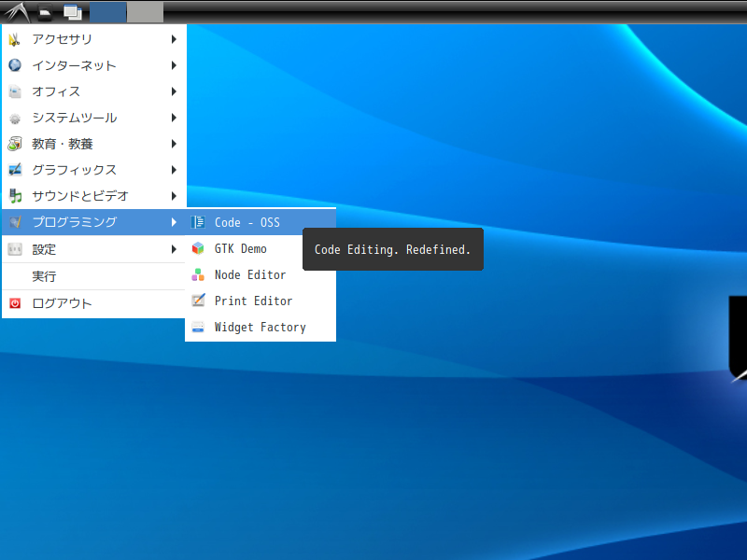Expand the 設定 submenu arrow

pyautogui.click(x=174, y=249)
